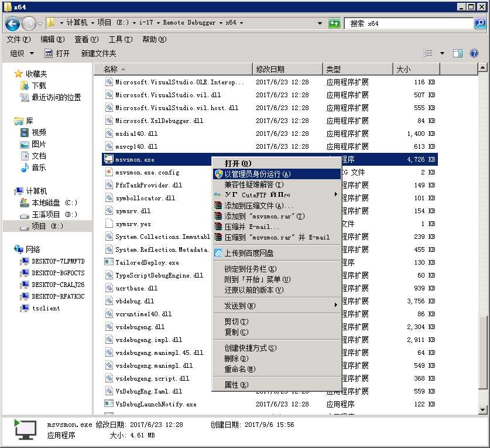Toggle the preview pane icon
Image resolution: width=490 pixels, height=448 pixels.
458,53
